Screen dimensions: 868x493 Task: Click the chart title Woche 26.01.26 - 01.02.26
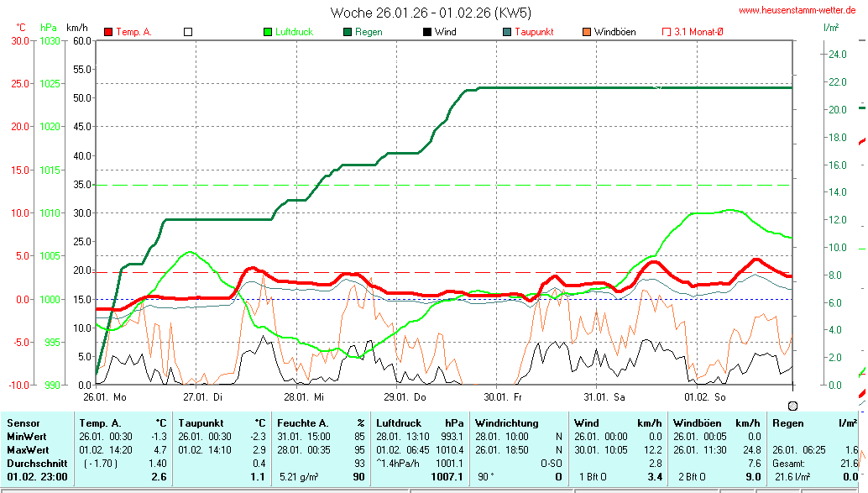point(431,13)
